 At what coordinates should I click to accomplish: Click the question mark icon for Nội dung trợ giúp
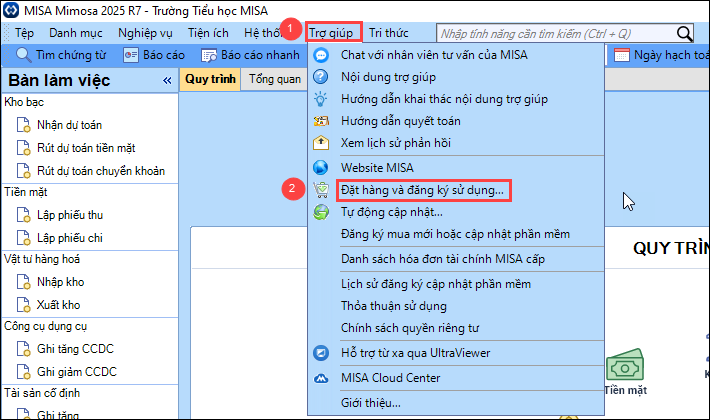point(321,77)
